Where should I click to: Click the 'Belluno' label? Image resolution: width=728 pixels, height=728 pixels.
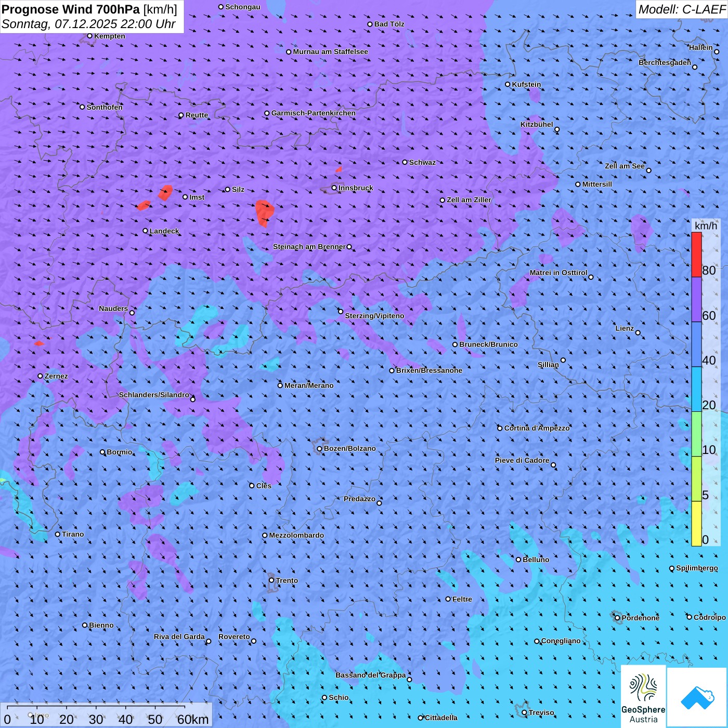tap(536, 560)
